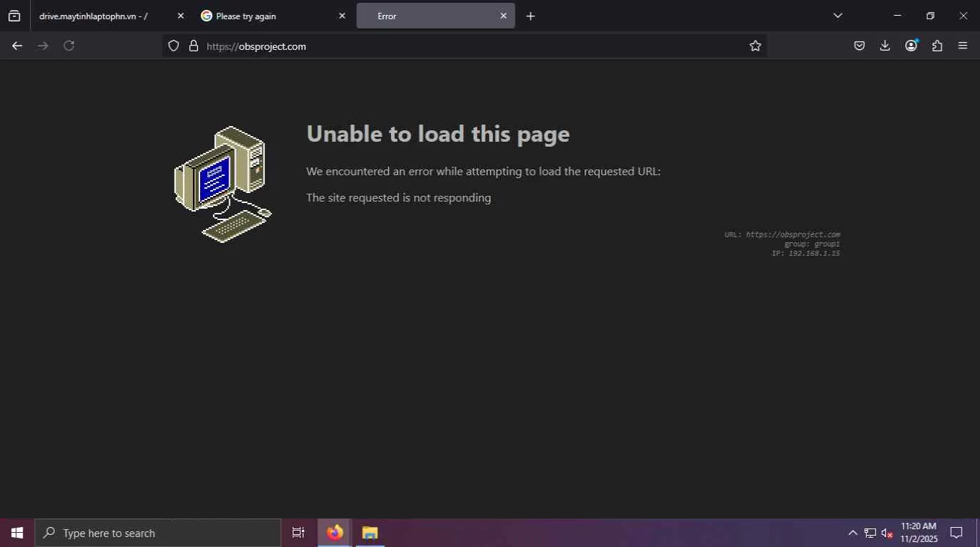Image resolution: width=980 pixels, height=547 pixels.
Task: Save page to Pocket
Action: [860, 46]
